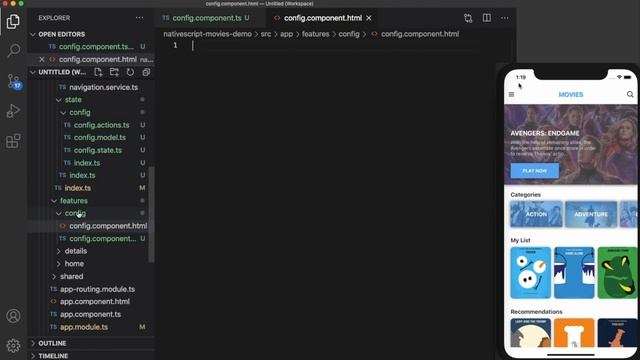Close the config.component.html tab
The height and width of the screenshot is (360, 640).
pyautogui.click(x=369, y=18)
